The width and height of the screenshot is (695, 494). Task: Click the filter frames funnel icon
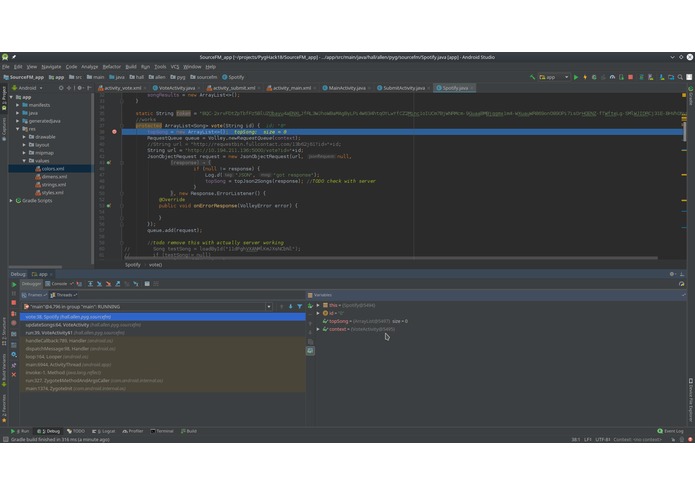[x=300, y=307]
